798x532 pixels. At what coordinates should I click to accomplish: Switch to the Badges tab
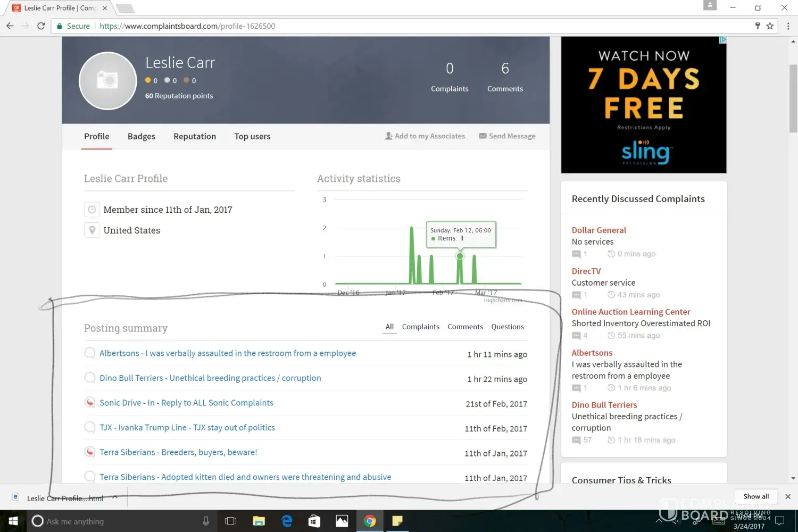pyautogui.click(x=142, y=137)
